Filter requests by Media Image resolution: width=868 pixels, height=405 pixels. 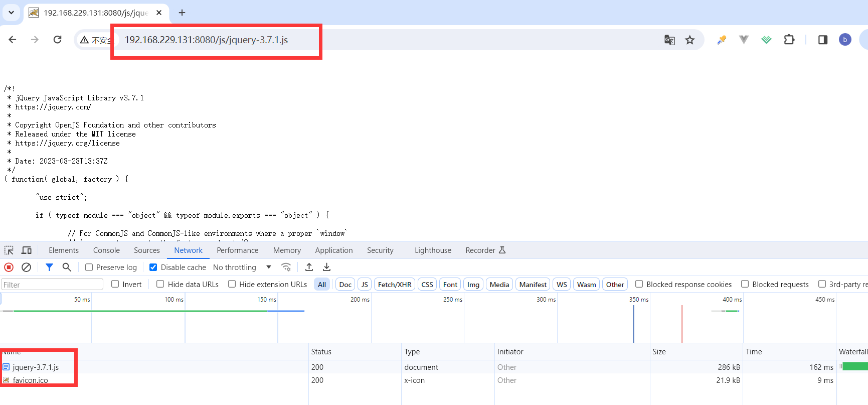(x=499, y=285)
